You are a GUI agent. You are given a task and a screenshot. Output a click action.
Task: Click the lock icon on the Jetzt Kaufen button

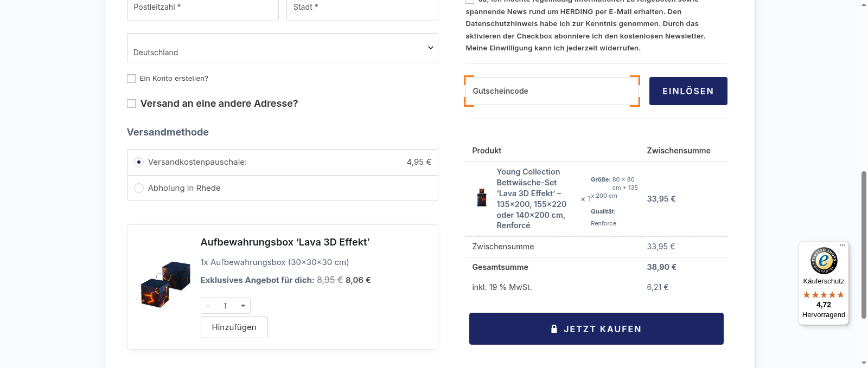tap(553, 328)
